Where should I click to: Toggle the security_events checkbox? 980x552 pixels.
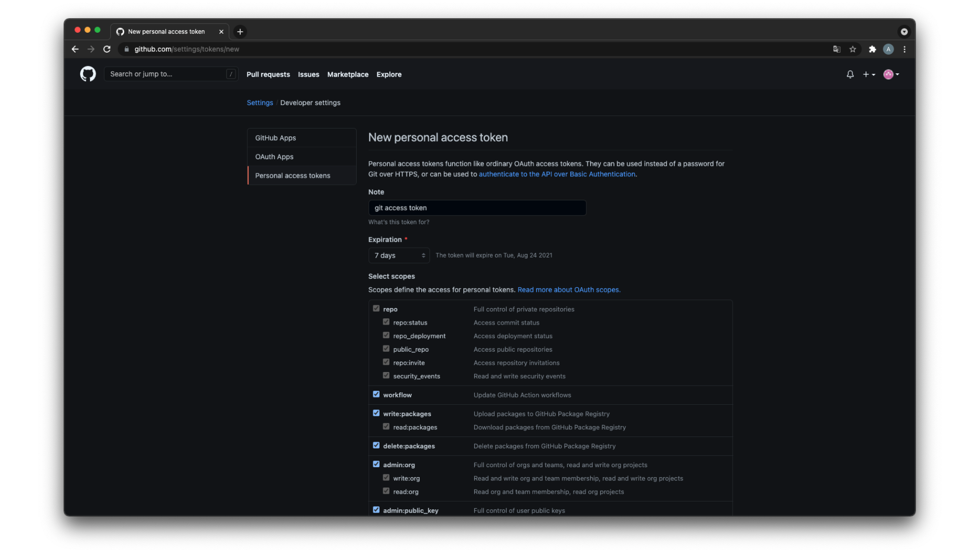click(386, 376)
